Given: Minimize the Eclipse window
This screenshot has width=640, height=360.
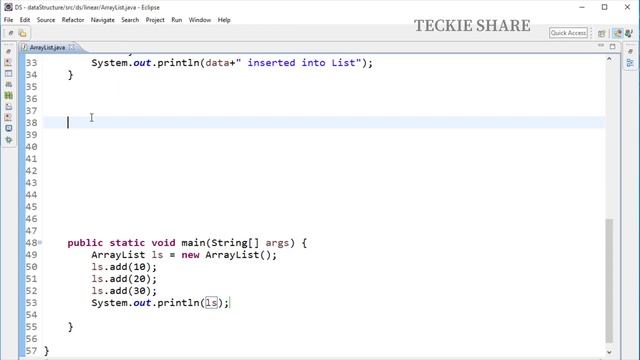Looking at the screenshot, I should click(x=582, y=7).
